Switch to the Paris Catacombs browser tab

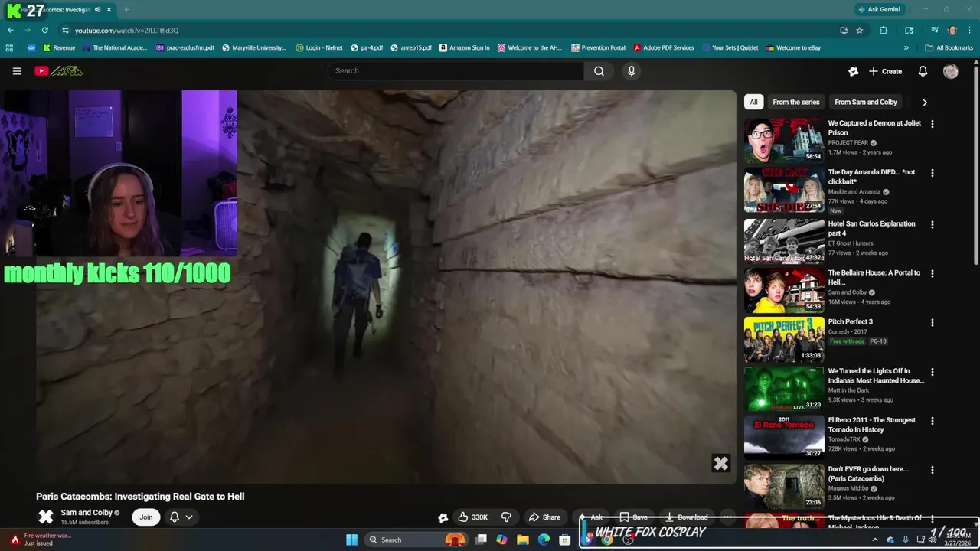60,10
